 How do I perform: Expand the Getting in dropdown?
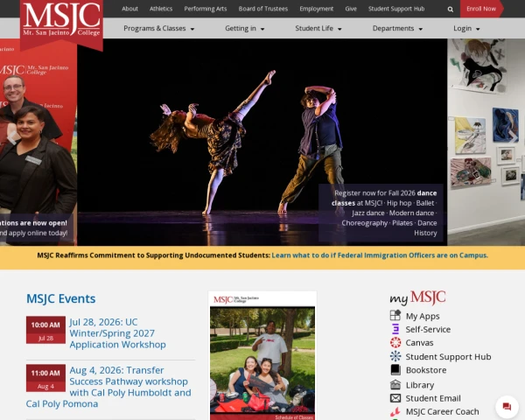(x=245, y=29)
